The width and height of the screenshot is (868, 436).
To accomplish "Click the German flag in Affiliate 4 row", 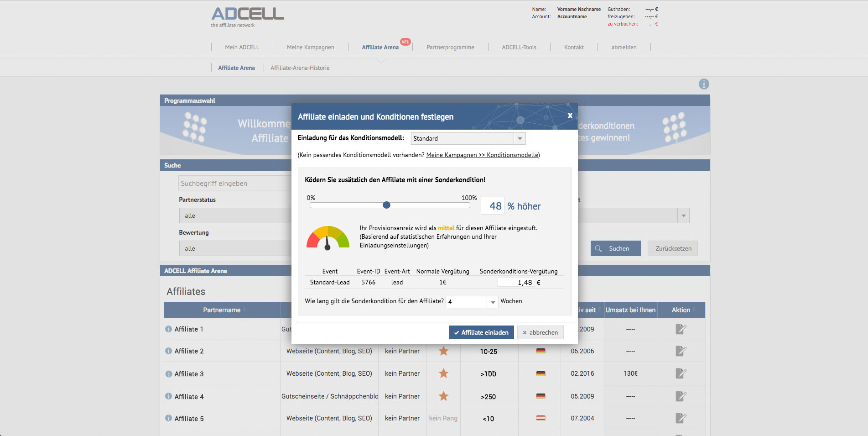I will (x=541, y=396).
